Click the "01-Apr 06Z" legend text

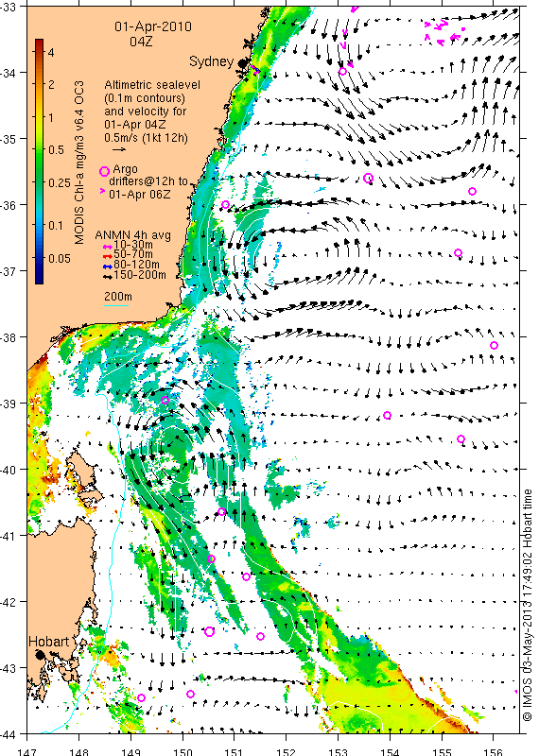coord(139,195)
